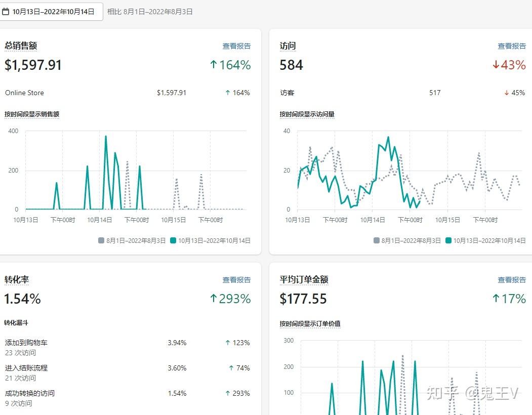Click the 总销售额 card title
532x415 pixels.
[x=21, y=46]
